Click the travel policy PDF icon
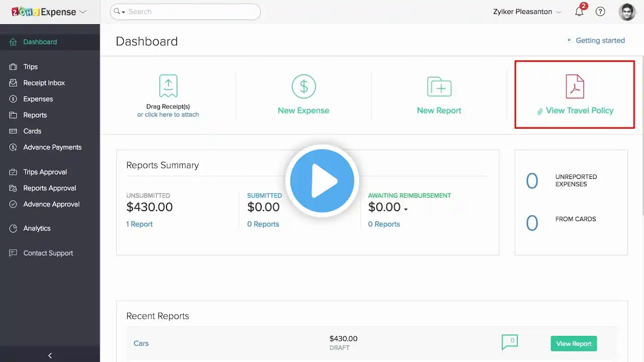644x362 pixels. pos(575,86)
